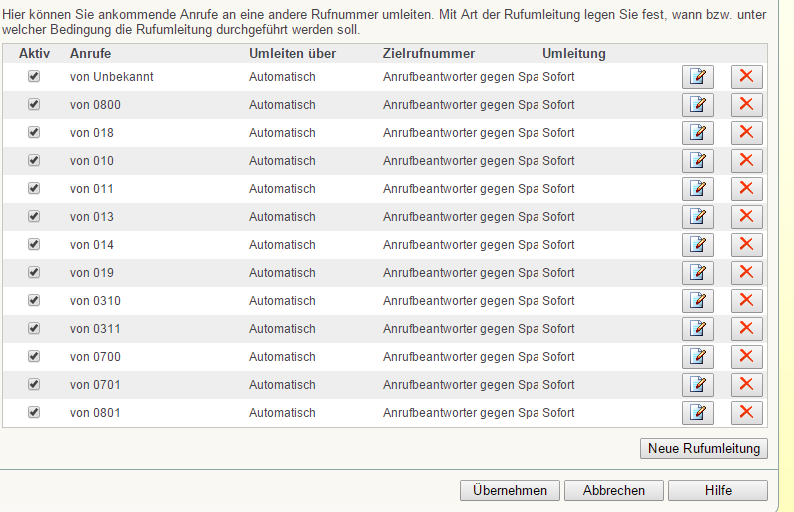Edit the 'von Unbekannt' call diversion
This screenshot has height=512, width=794.
click(697, 77)
